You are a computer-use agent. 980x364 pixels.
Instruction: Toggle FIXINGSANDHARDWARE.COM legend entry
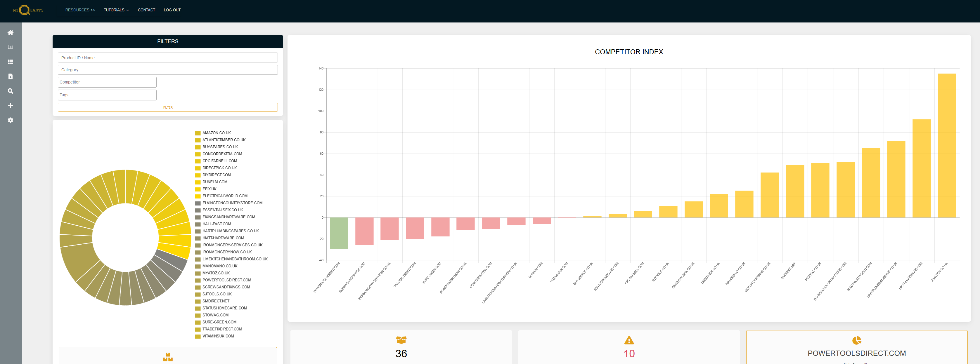point(225,217)
